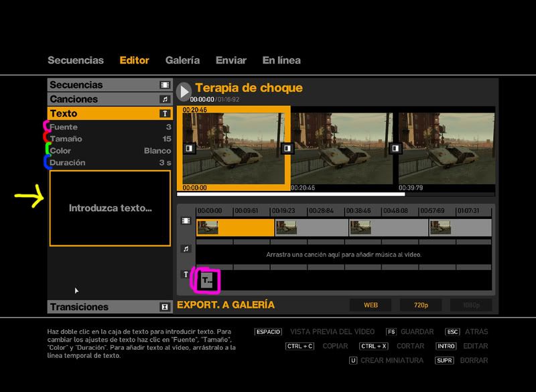536x392 pixels.
Task: Click the transition icon in Transiciones header
Action: 165,307
